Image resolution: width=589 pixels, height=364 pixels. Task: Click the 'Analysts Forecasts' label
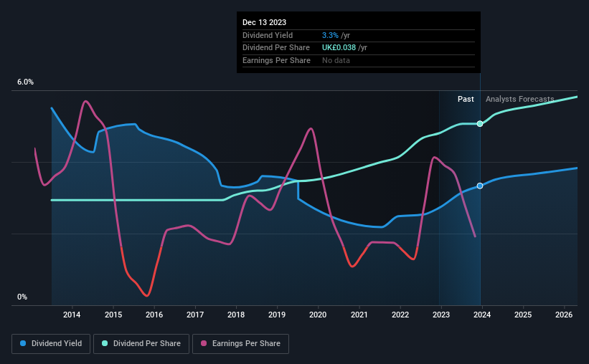pyautogui.click(x=519, y=99)
